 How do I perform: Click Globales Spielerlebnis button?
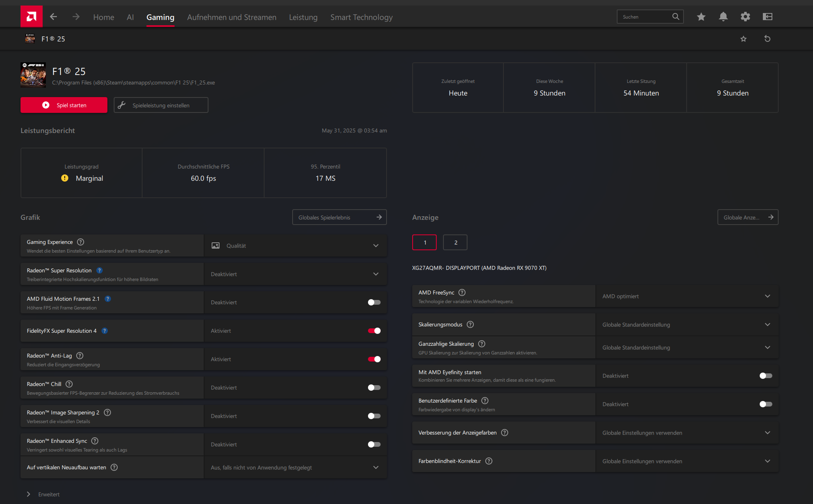point(339,217)
